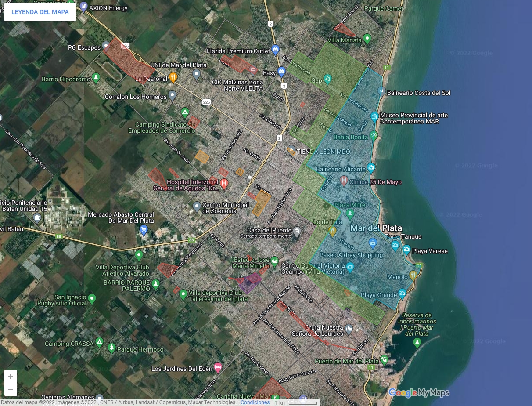The image size is (532, 406).
Task: Select the BARRIO PARQUE PALERMO tree marker
Action: [x=155, y=285]
